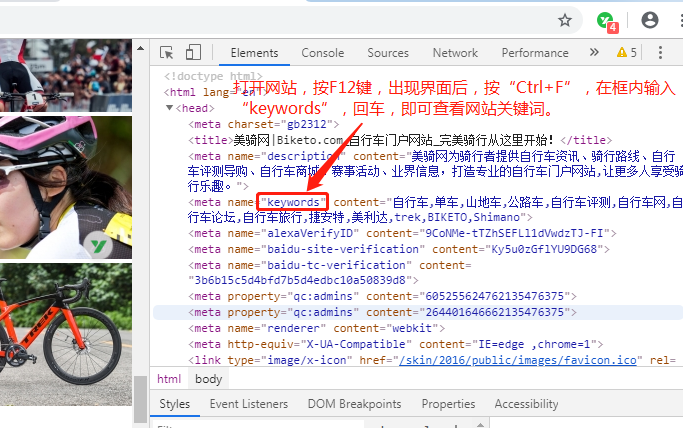Open DevTools three-dot customize menu
Image resolution: width=683 pixels, height=428 pixels.
[x=660, y=53]
